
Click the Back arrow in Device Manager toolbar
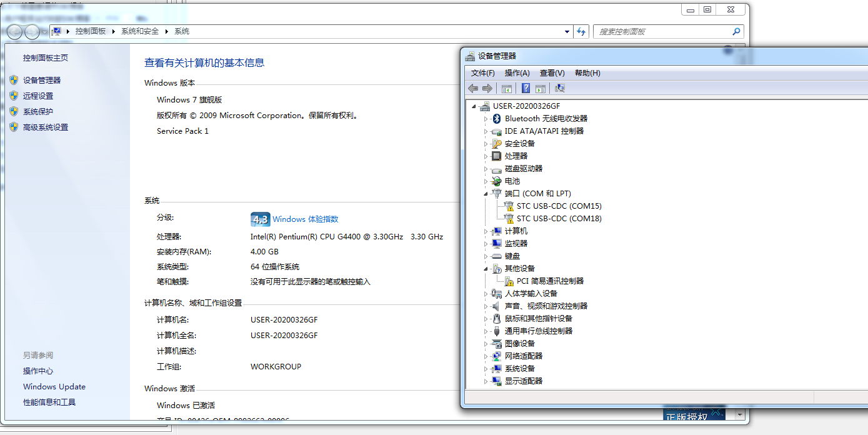pyautogui.click(x=473, y=89)
